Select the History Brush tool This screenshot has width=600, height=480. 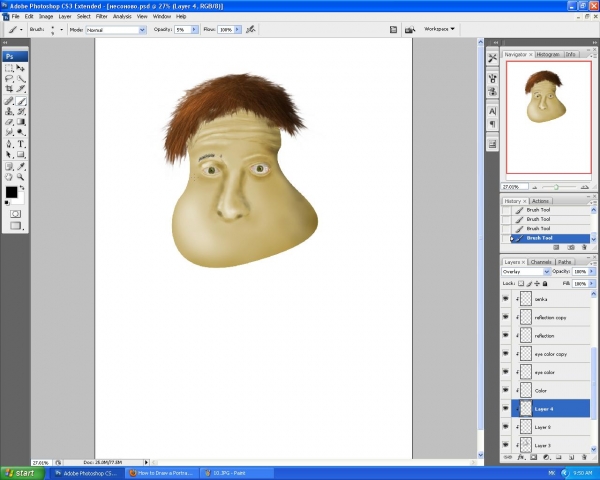tap(21, 111)
